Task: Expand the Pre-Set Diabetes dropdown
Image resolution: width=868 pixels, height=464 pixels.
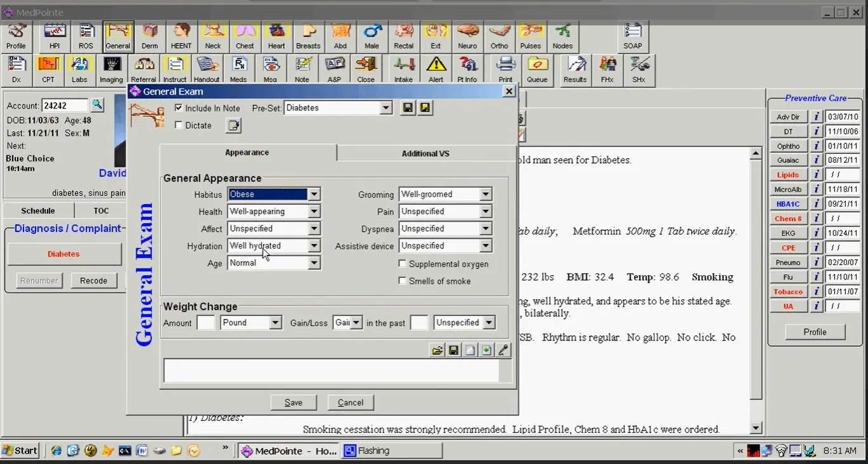Action: 387,108
